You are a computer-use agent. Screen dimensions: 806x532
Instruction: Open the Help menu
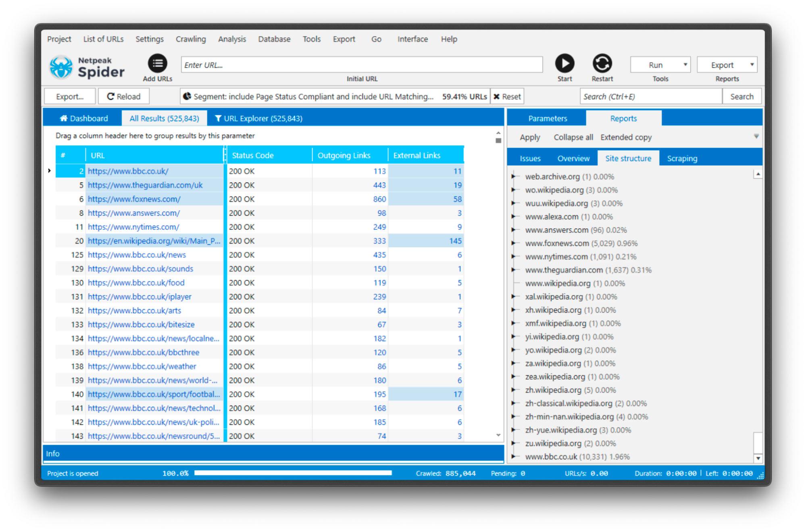449,39
